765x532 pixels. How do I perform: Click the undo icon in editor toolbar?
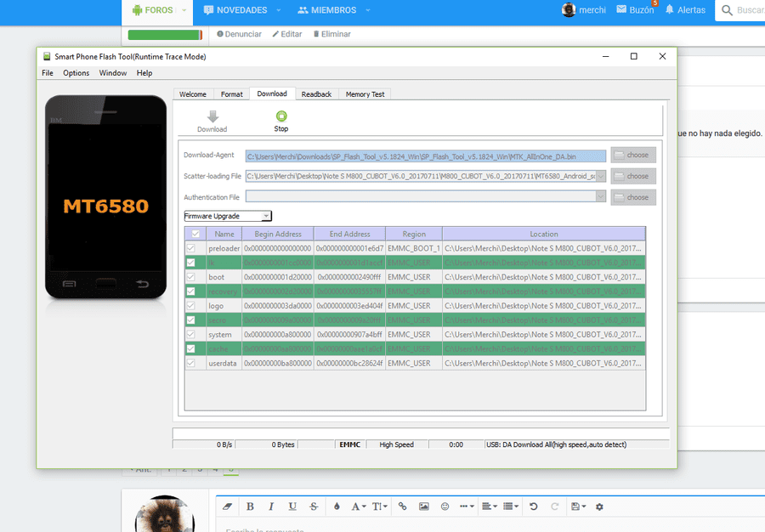533,507
